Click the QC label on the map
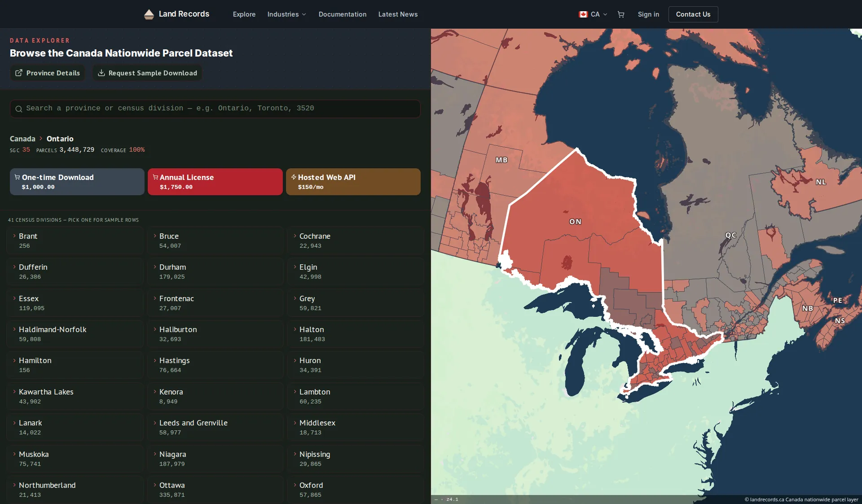This screenshot has width=862, height=504. tap(730, 235)
